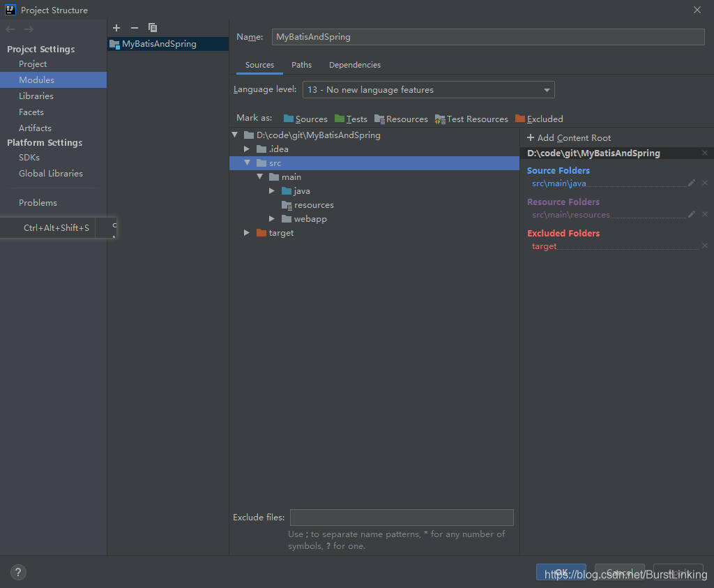Image resolution: width=714 pixels, height=588 pixels.
Task: Click src\main\java source folder link
Action: point(559,183)
